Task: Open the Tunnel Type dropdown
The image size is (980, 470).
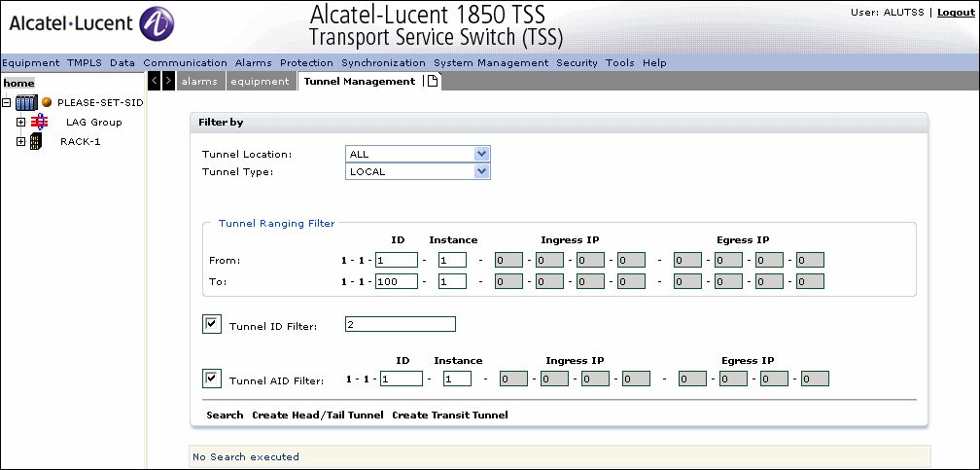Action: point(417,171)
